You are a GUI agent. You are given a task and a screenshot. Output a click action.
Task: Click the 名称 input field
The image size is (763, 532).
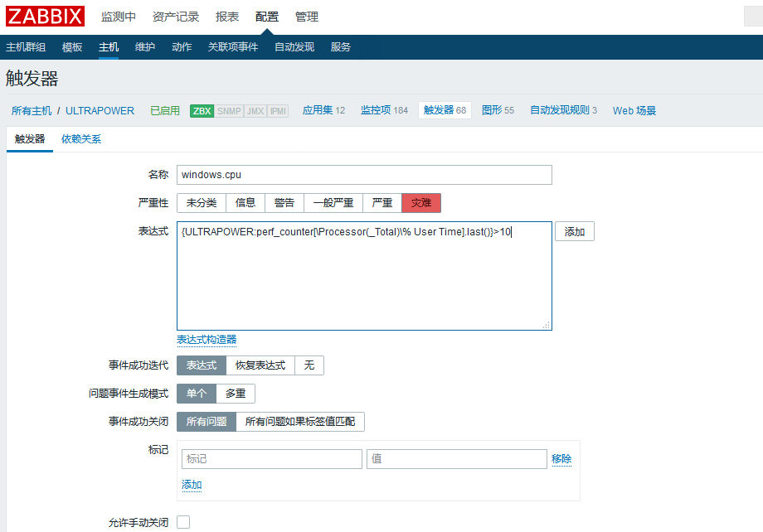(x=364, y=175)
